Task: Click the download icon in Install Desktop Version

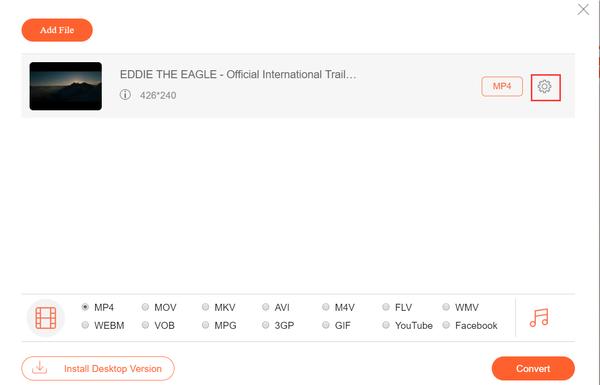Action: coord(39,368)
